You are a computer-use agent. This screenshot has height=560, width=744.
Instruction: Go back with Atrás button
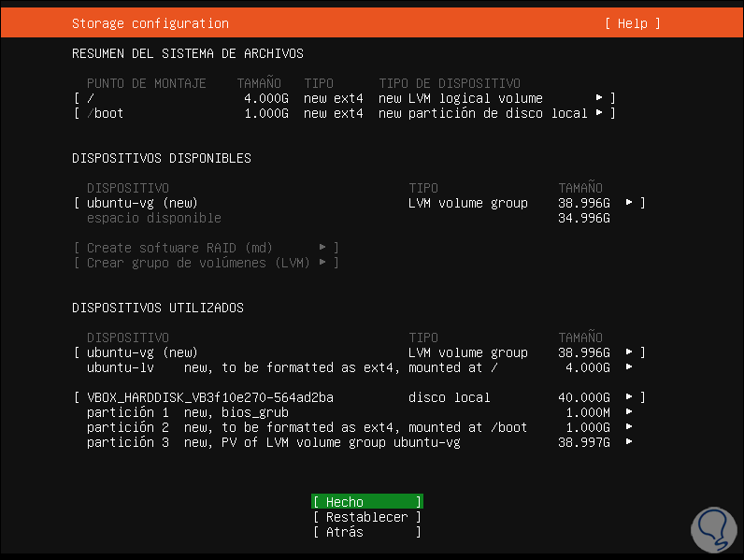click(x=366, y=532)
